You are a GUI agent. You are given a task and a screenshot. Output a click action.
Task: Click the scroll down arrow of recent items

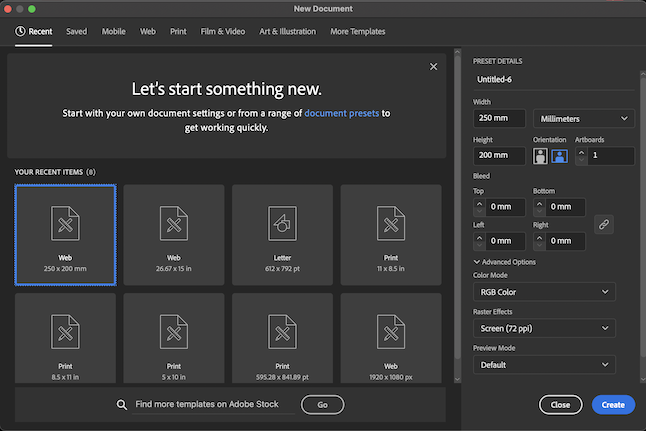point(457,379)
